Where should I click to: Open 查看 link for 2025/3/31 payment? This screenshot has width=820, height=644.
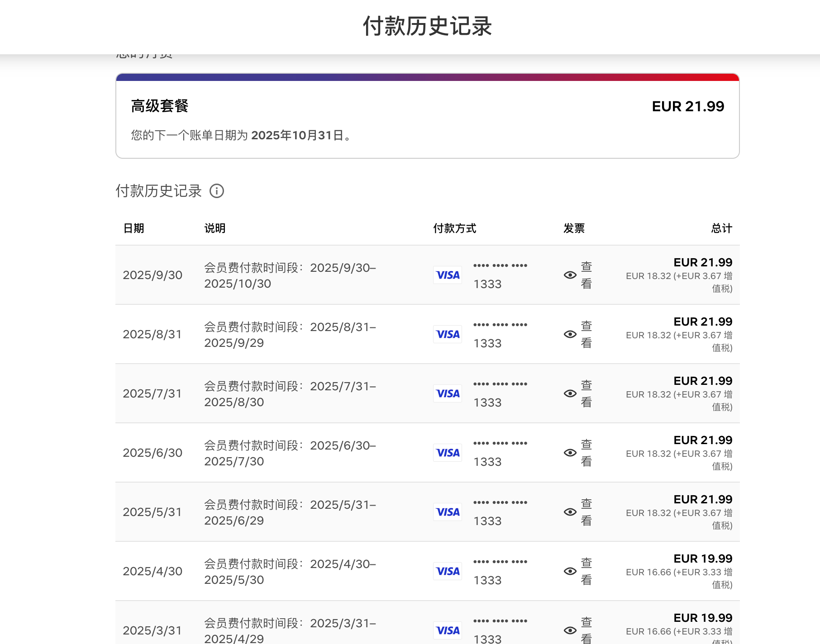tap(586, 630)
